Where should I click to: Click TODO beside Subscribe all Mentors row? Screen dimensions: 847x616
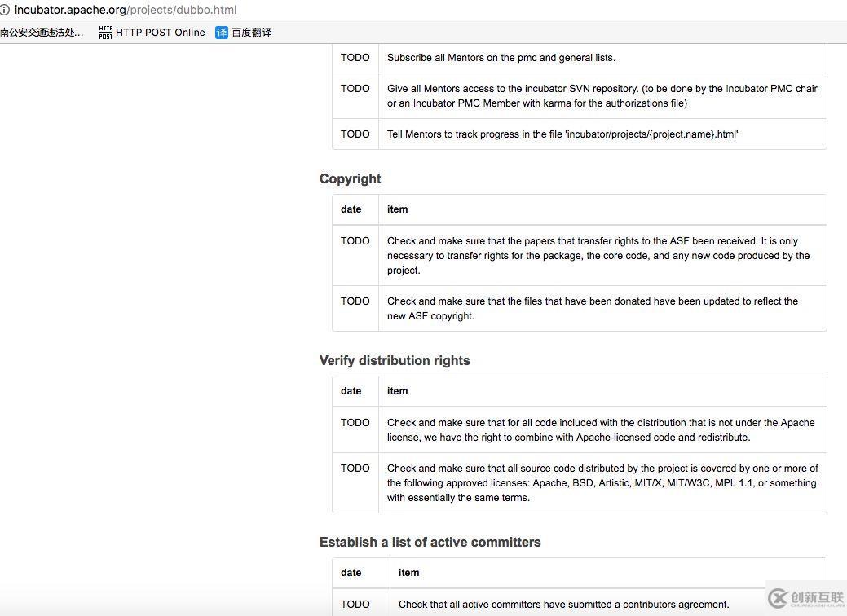point(355,58)
